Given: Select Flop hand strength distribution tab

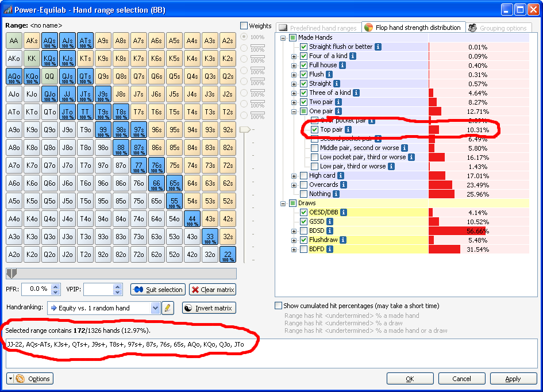Looking at the screenshot, I should coord(413,28).
